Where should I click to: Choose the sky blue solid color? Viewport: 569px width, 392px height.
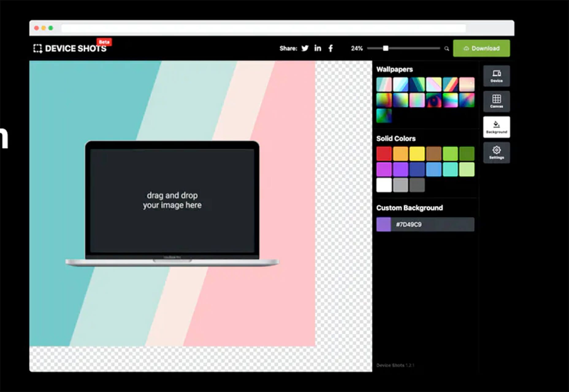(433, 169)
